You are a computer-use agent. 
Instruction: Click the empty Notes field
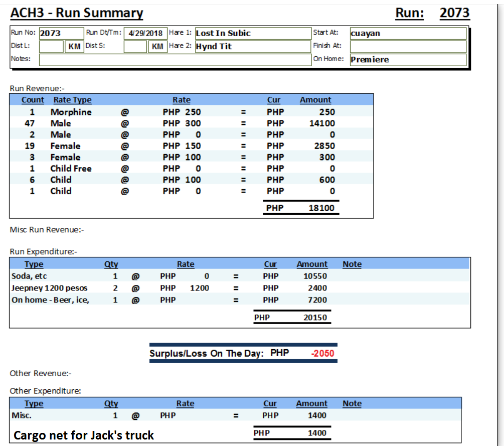pos(175,59)
